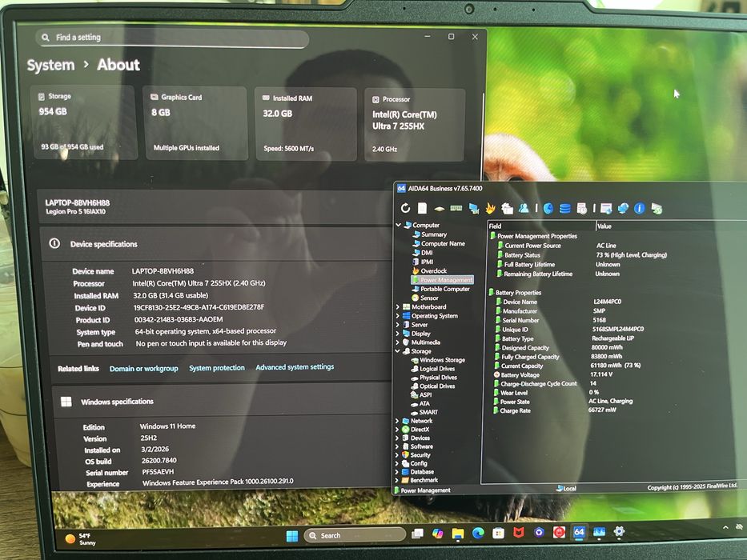Image resolution: width=747 pixels, height=560 pixels.
Task: Expand the Display tree node
Action: [398, 334]
